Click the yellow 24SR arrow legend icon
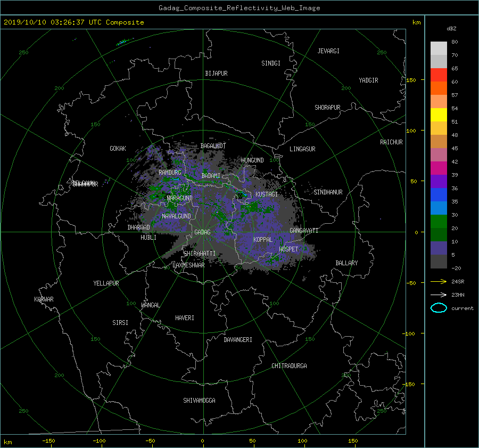This screenshot has width=479, height=448. [x=439, y=281]
